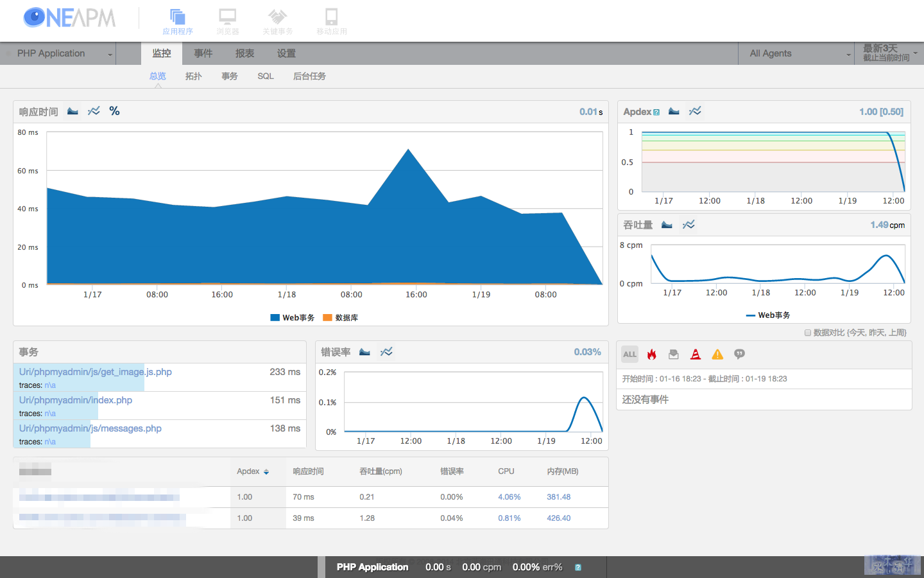Click the status bar help icon
Viewport: 924px width, 578px height.
578,568
